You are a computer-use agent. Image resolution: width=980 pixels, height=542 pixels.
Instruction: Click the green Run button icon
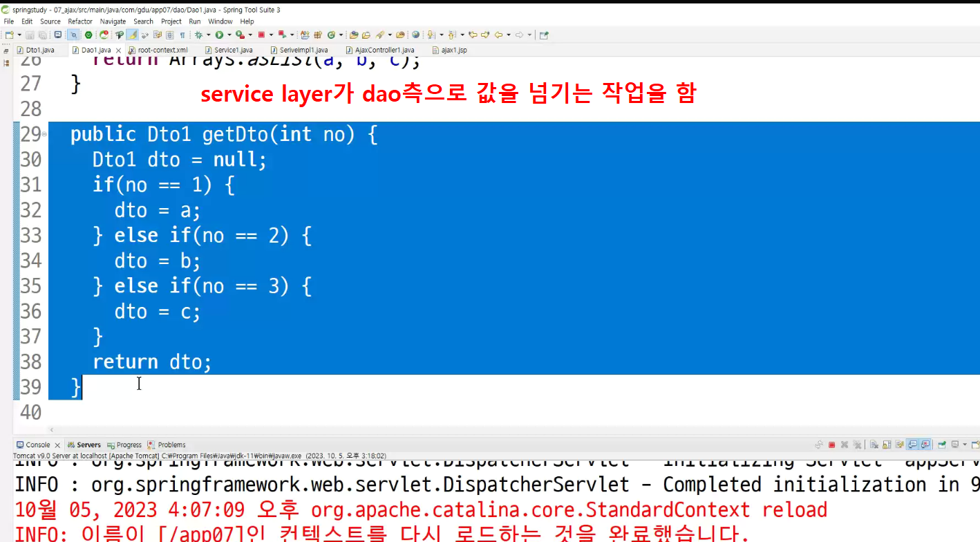coord(220,35)
